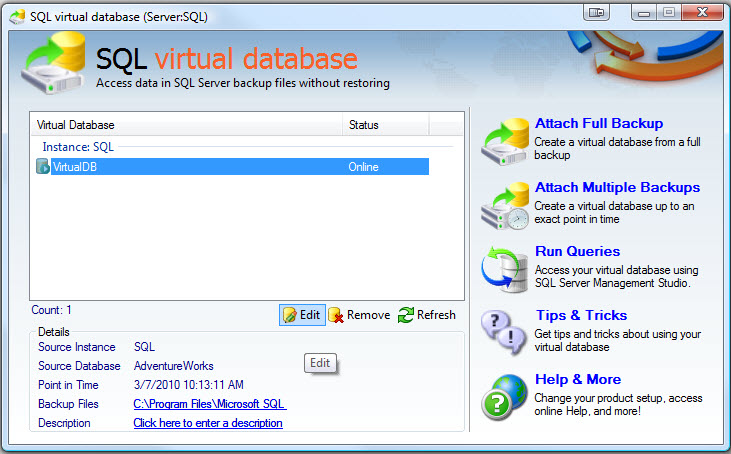Click here to enter a description link
The image size is (731, 454).
pyautogui.click(x=208, y=423)
